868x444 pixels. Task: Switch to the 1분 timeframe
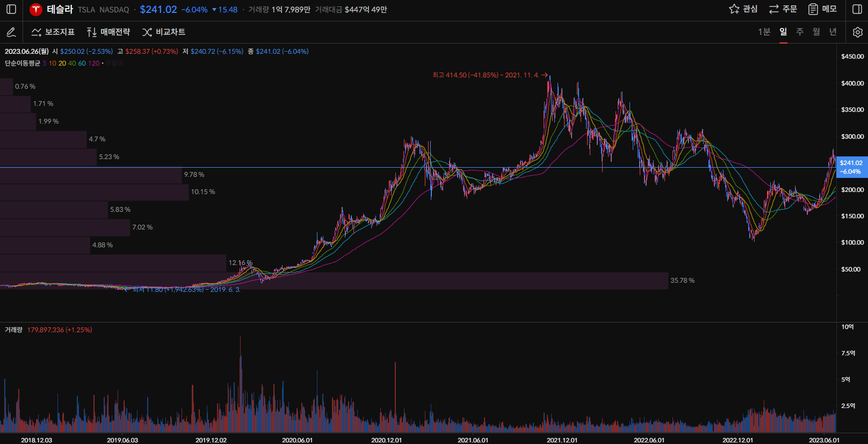pyautogui.click(x=764, y=32)
